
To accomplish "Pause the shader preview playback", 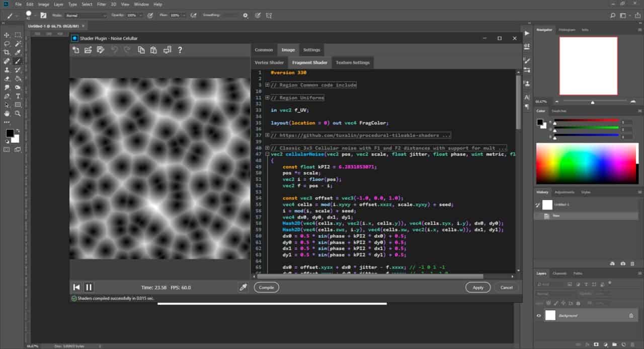I will [x=89, y=287].
